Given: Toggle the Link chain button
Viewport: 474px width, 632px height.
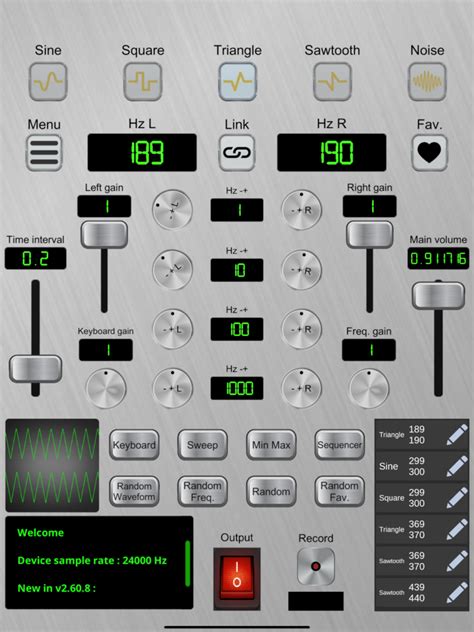Looking at the screenshot, I should point(237,153).
